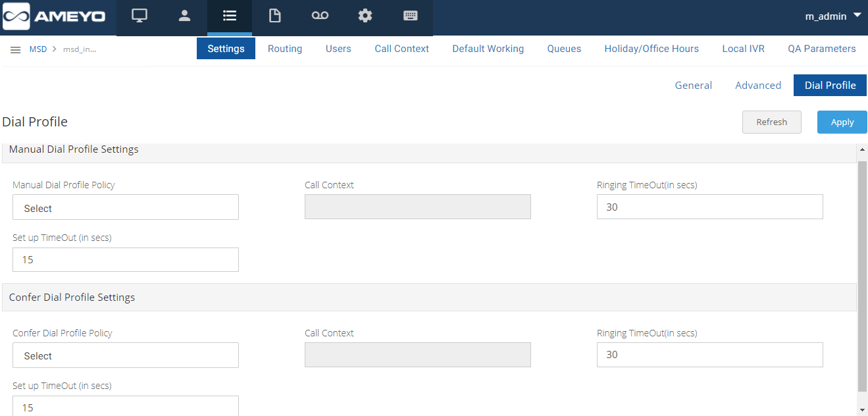Click the MSD breadcrumb link
This screenshot has width=868, height=416.
point(38,49)
